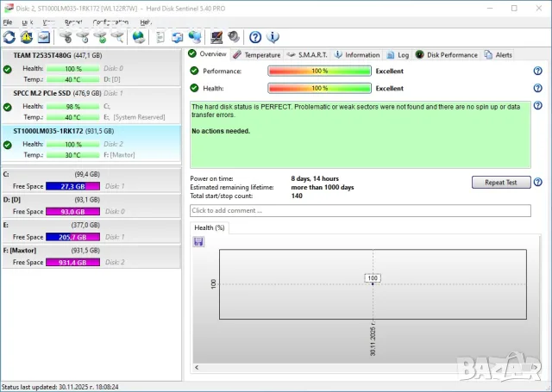Click the 205,7 GB free space bar
Image resolution: width=552 pixels, height=392 pixels.
pyautogui.click(x=72, y=237)
